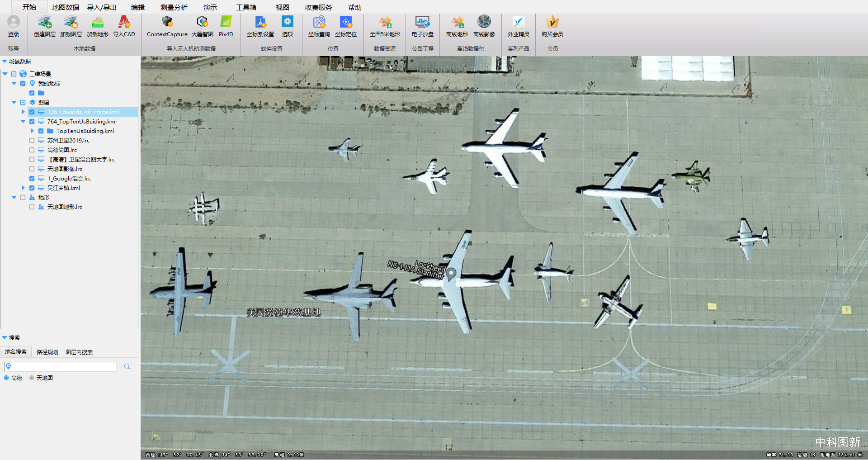Open the 测量分析 ribbon tab
This screenshot has height=460, width=868.
click(174, 7)
